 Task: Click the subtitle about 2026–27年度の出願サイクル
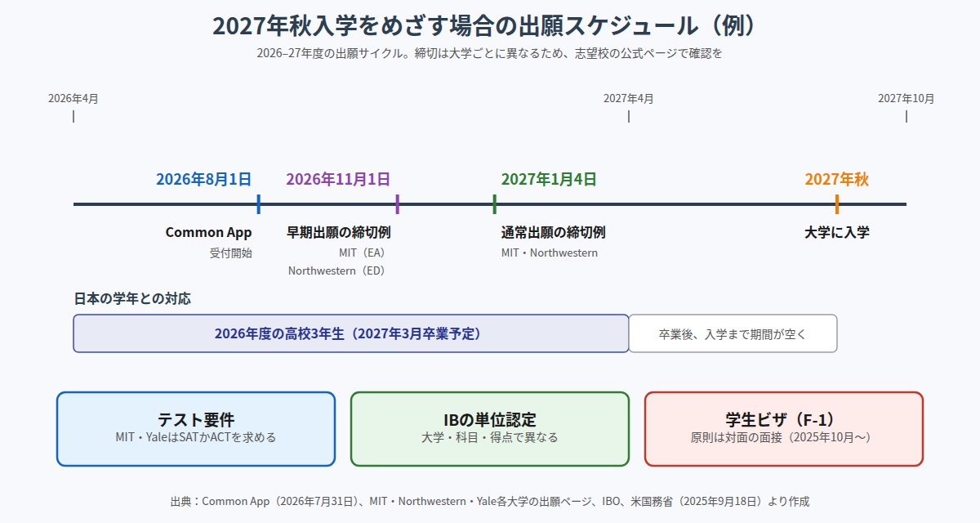click(490, 53)
